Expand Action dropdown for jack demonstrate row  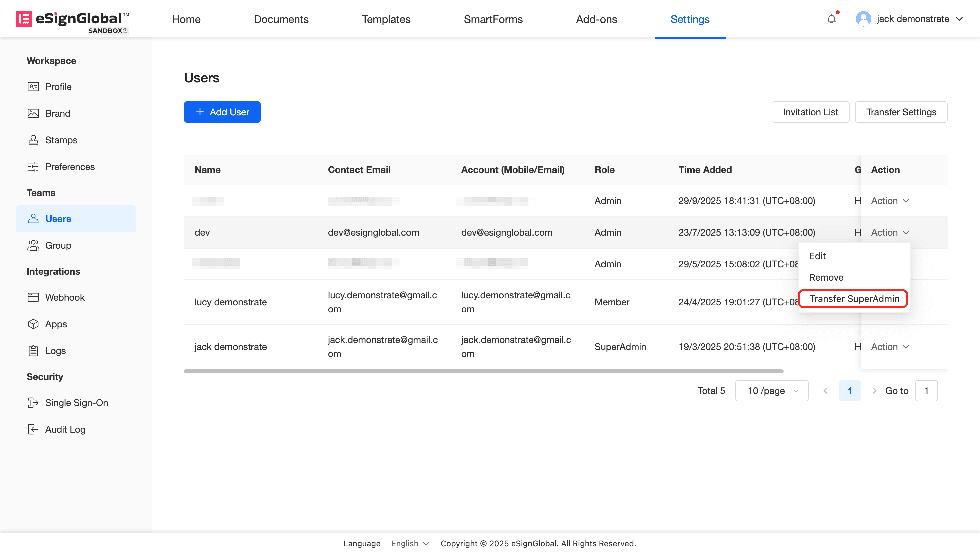pyautogui.click(x=889, y=347)
